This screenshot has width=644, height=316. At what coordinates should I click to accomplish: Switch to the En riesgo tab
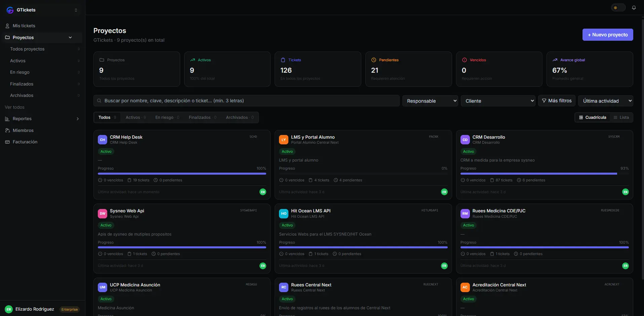pyautogui.click(x=167, y=117)
